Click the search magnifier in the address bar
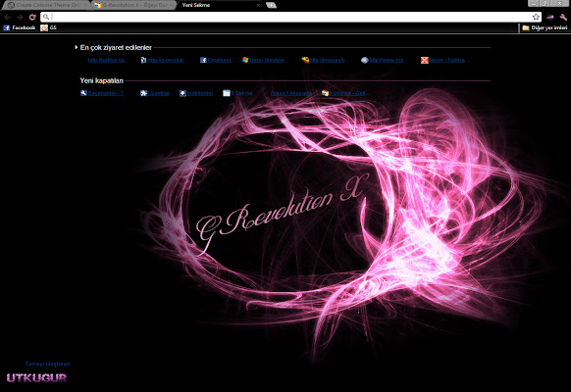This screenshot has height=392, width=571. pos(46,17)
